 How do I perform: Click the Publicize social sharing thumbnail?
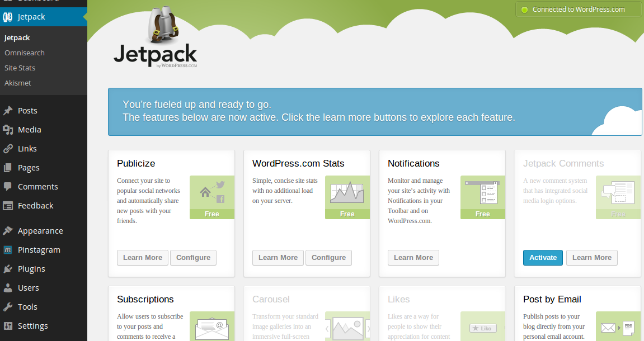coord(212,197)
